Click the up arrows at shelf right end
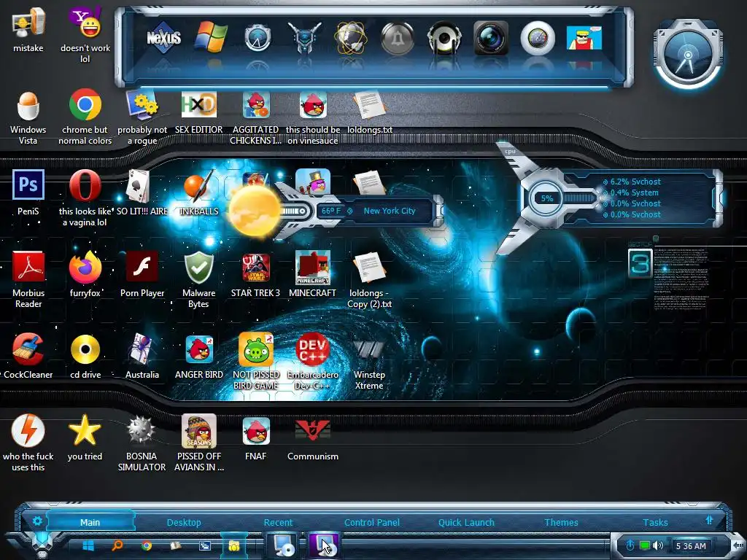 pyautogui.click(x=709, y=519)
